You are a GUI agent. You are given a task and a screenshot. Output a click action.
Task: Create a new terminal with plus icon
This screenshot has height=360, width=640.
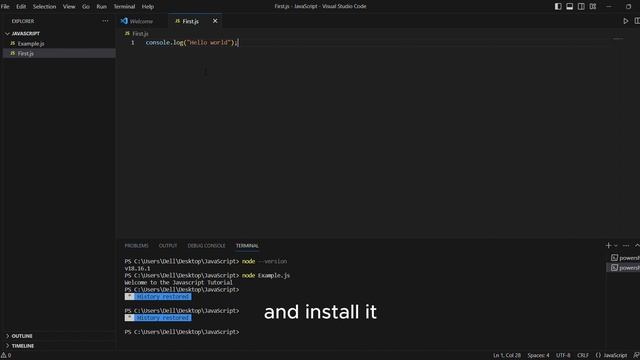click(x=608, y=245)
